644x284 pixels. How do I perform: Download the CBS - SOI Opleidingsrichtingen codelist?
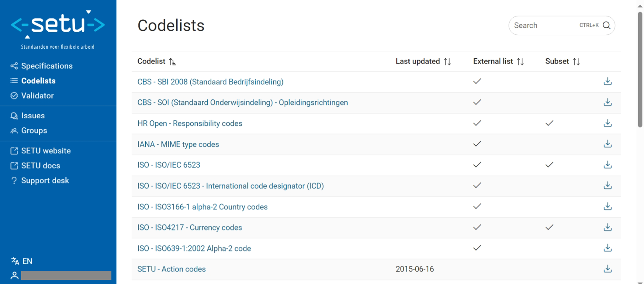tap(608, 102)
